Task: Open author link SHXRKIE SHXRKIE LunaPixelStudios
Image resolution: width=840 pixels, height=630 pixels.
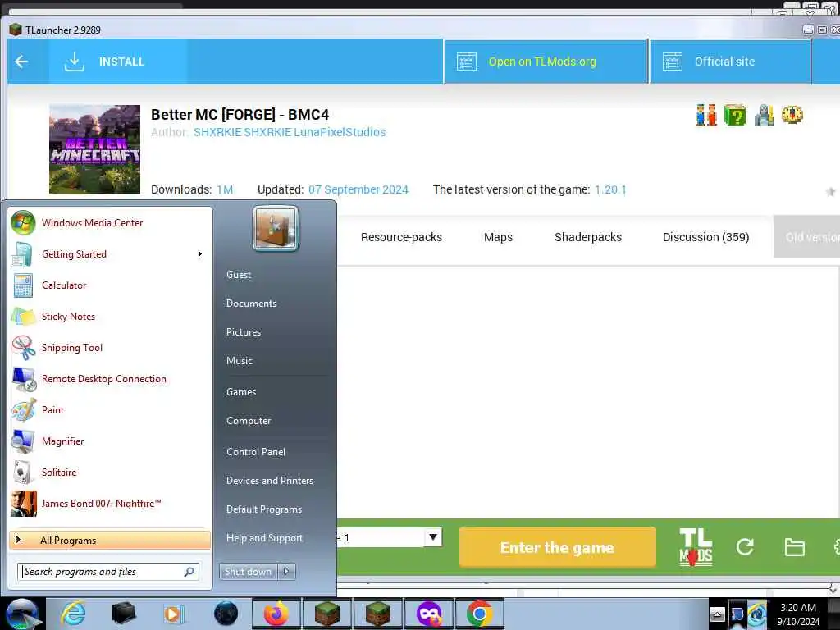Action: (x=290, y=132)
